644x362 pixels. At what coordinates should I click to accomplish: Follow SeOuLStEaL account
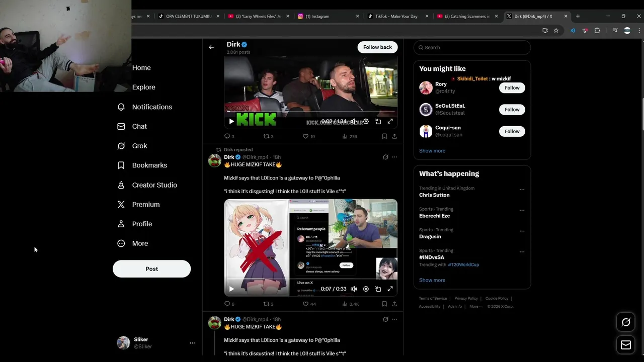tap(512, 110)
